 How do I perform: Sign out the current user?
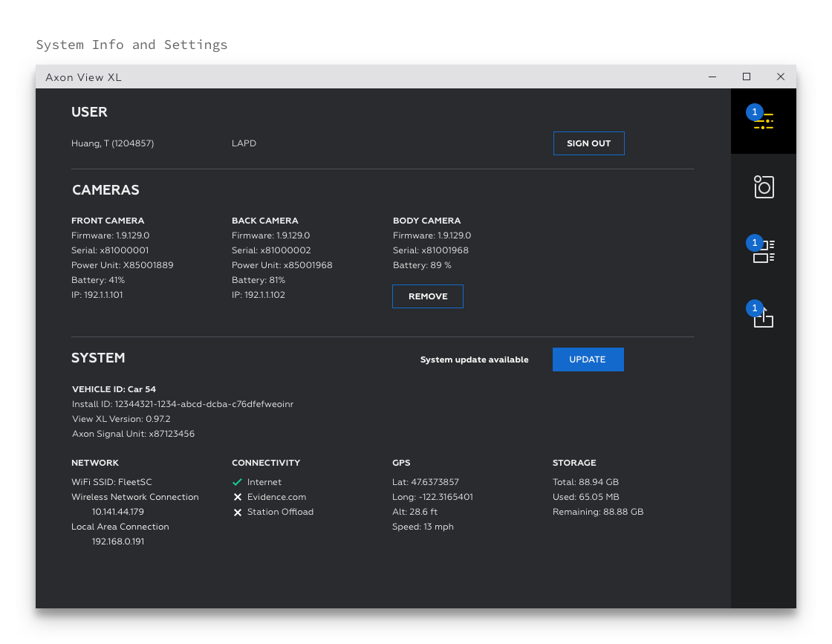click(588, 143)
